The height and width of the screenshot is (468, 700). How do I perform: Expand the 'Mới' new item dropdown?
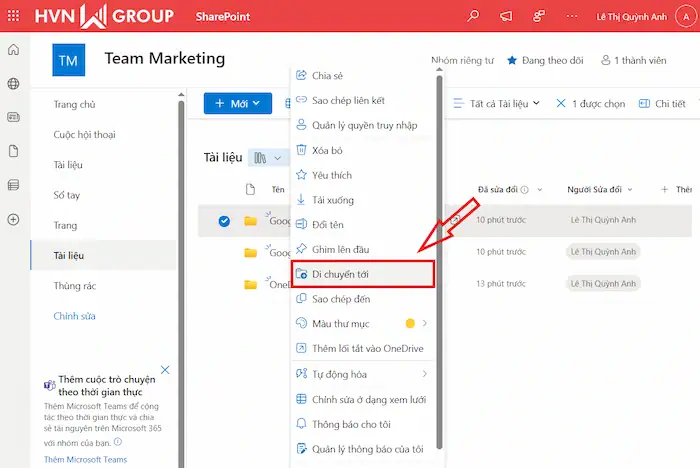pos(237,103)
